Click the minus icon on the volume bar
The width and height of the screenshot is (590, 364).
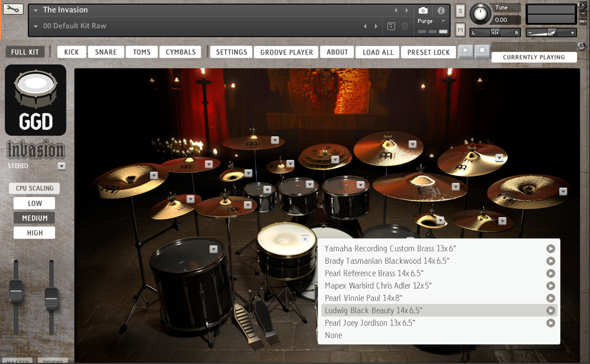(530, 32)
